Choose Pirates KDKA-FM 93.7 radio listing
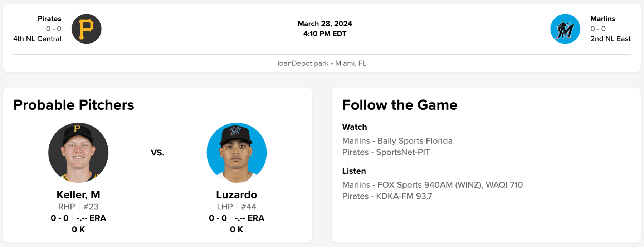The width and height of the screenshot is (644, 247). (x=387, y=196)
